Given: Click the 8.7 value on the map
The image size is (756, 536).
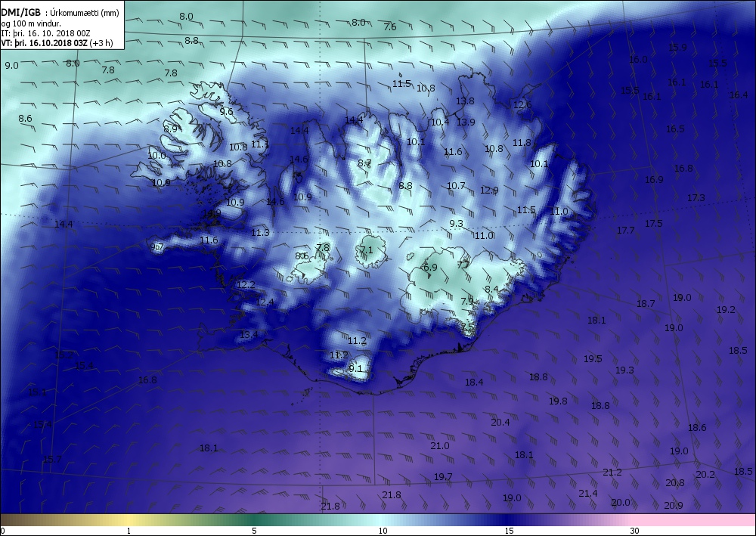Looking at the screenshot, I should (x=364, y=163).
